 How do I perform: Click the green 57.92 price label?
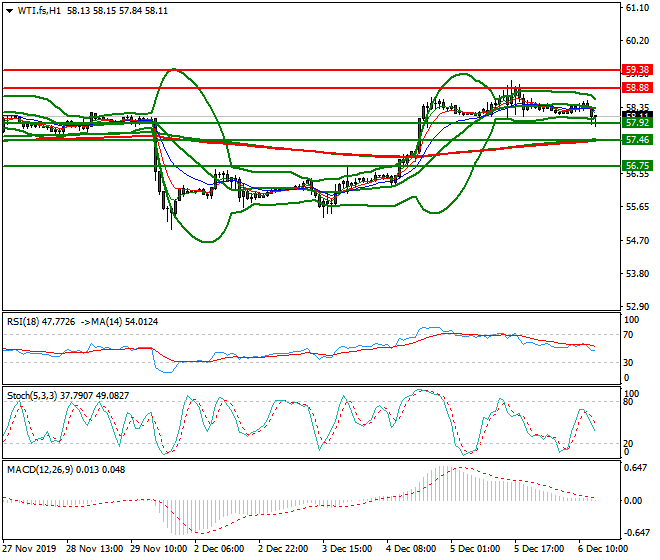point(636,123)
